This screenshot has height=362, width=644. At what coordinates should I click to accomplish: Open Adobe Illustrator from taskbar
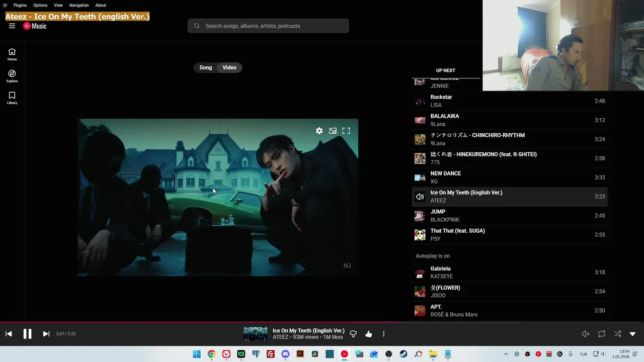point(300,354)
